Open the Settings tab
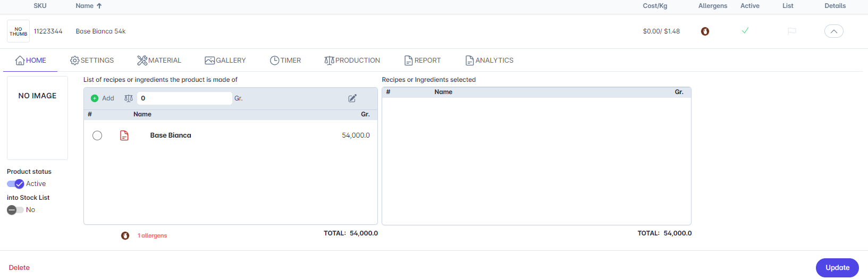Screen dimensions: 868x279 pos(92,61)
